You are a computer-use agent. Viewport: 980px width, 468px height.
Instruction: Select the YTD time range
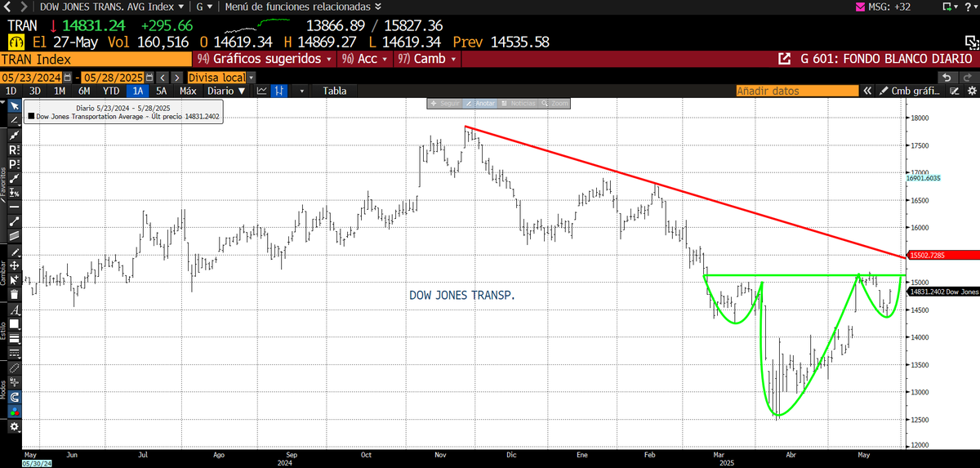[x=111, y=91]
